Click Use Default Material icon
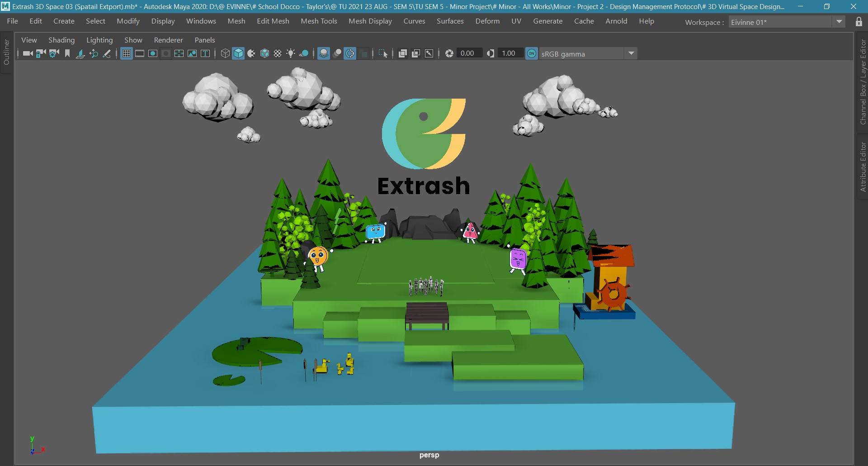The height and width of the screenshot is (466, 868). click(251, 53)
